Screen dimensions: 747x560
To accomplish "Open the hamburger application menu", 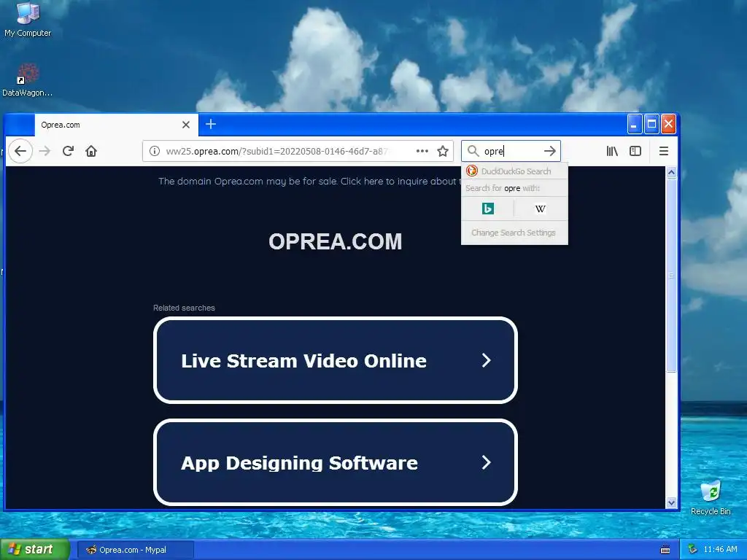I will pyautogui.click(x=664, y=151).
